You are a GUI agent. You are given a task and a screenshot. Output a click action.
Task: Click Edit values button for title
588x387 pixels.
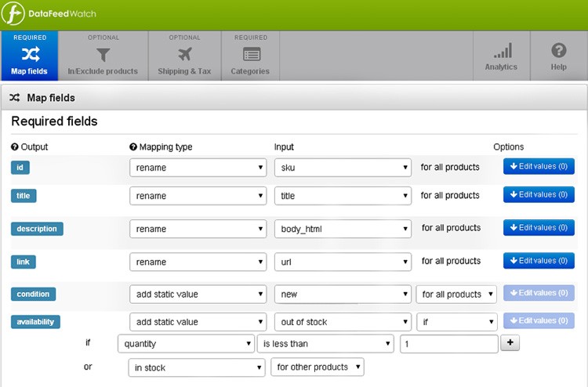tap(539, 195)
